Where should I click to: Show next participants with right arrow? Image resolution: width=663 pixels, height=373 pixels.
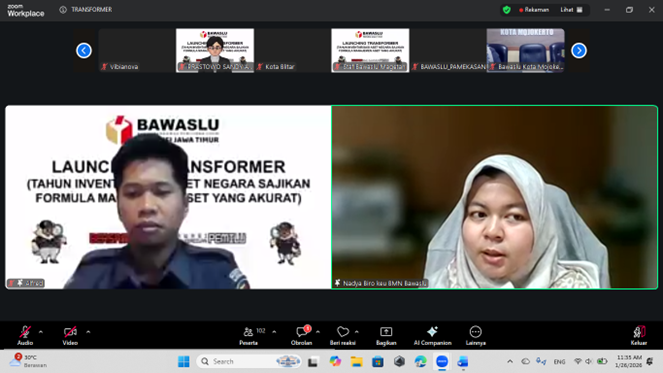(579, 50)
